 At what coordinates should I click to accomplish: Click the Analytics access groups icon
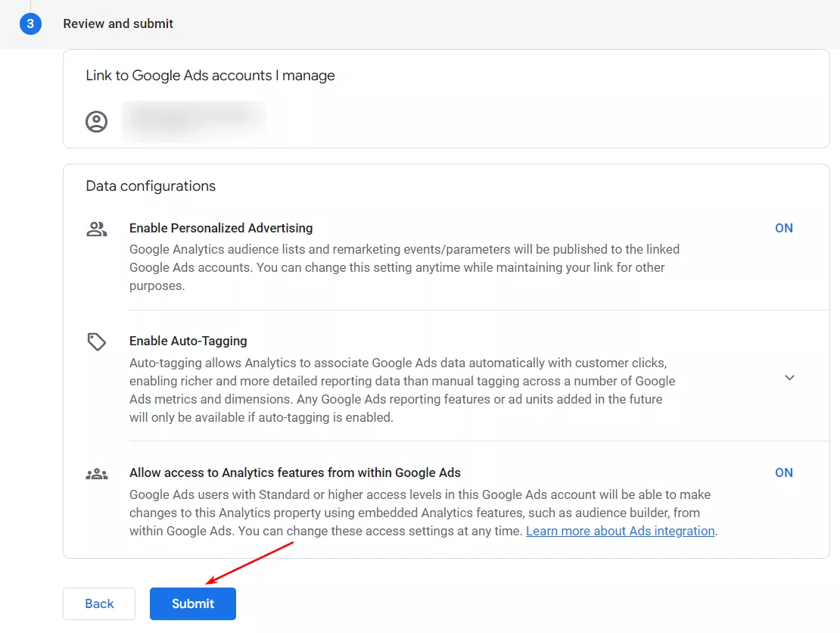97,475
